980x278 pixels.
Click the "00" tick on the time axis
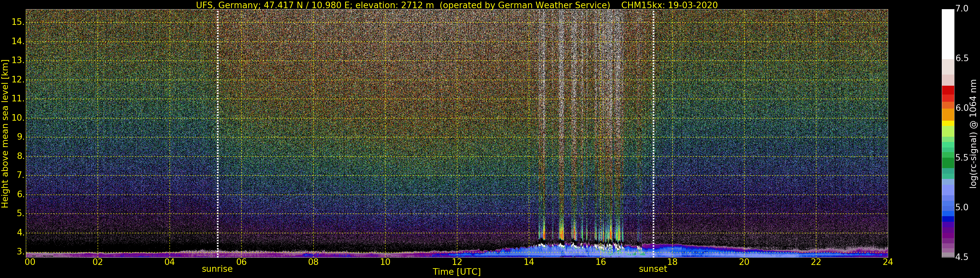(30, 262)
